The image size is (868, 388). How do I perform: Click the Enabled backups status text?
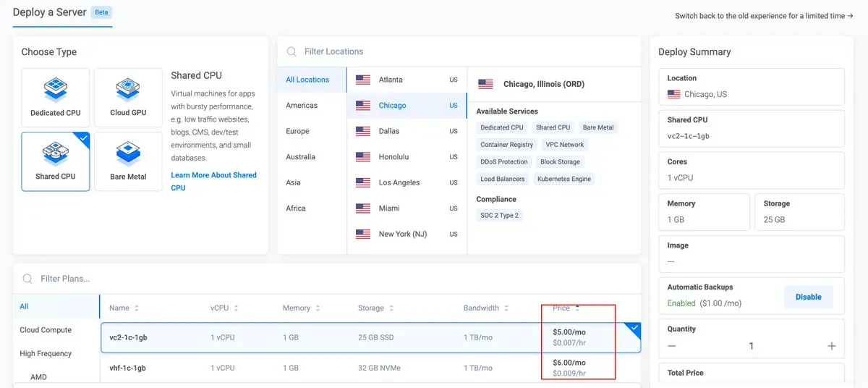coord(681,303)
